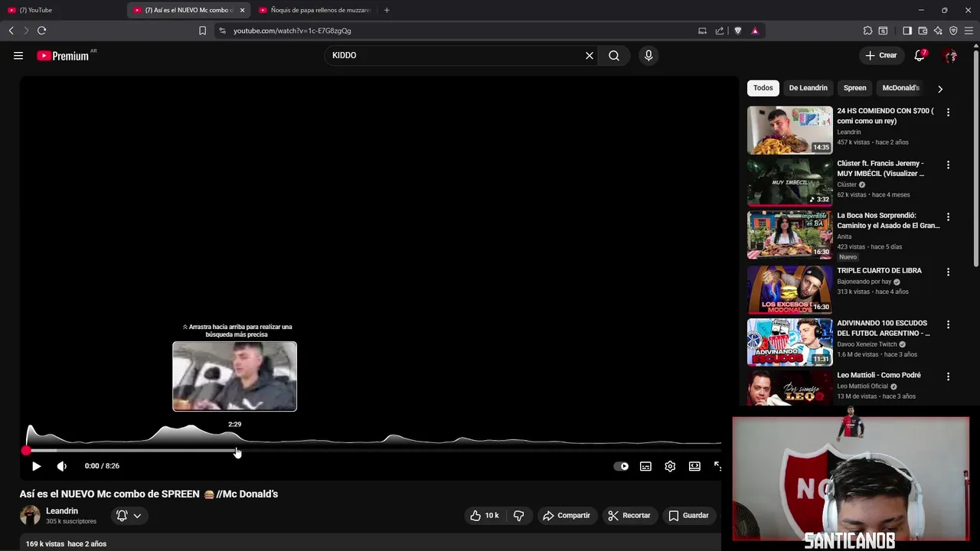This screenshot has height=551, width=980.
Task: Mute the video volume
Action: click(62, 466)
